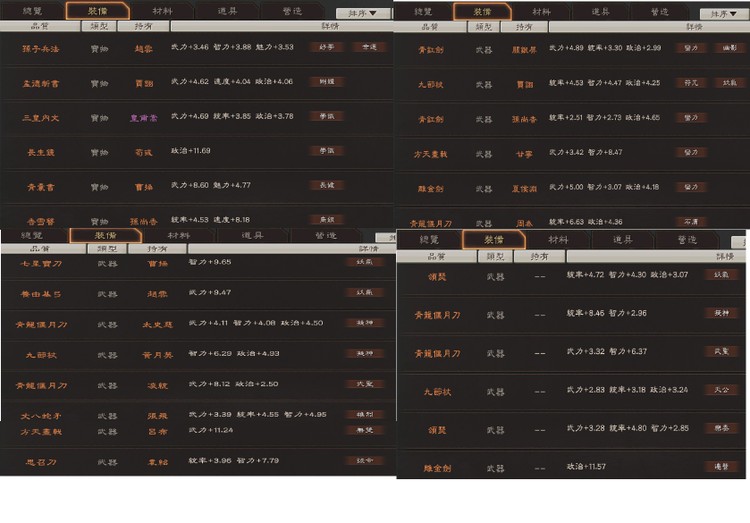Image resolution: width=750 pixels, height=523 pixels.
Task: Click holder 趙雲 on the 孫子兵法 row
Action: [x=143, y=48]
